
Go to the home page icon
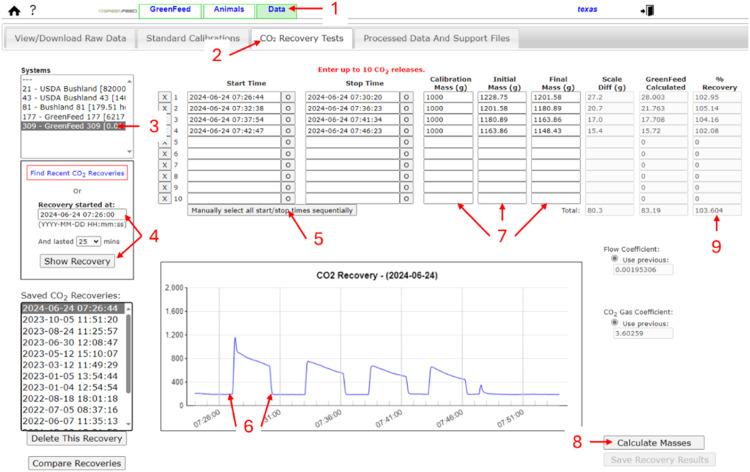(x=14, y=11)
